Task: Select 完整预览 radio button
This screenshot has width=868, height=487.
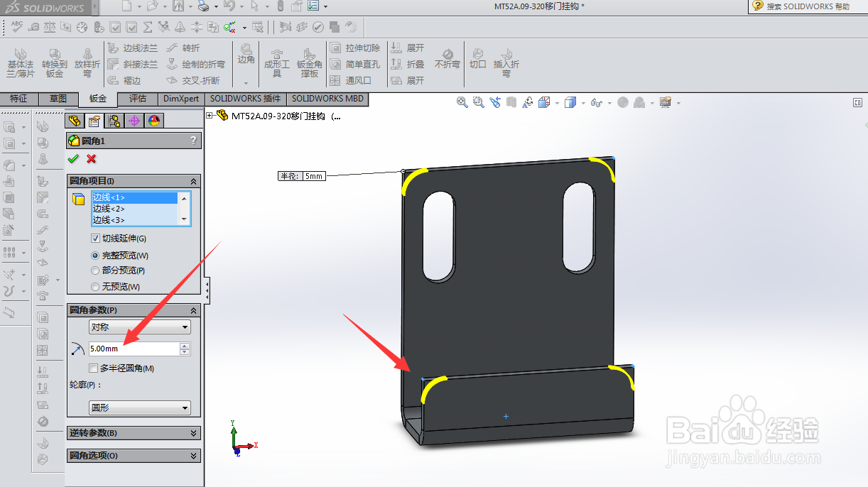Action: (x=95, y=255)
